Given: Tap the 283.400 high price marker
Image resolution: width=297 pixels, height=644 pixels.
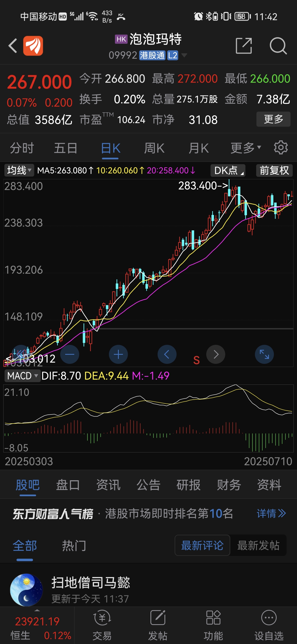Looking at the screenshot, I should 203,186.
